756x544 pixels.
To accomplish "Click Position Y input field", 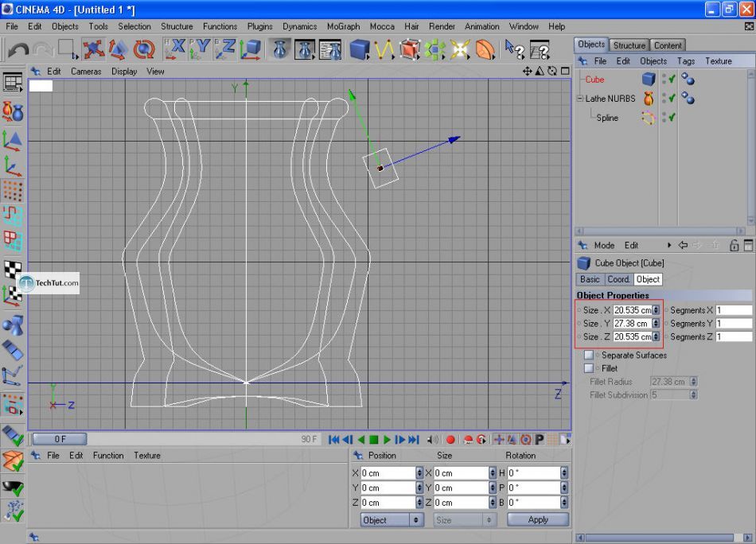I will coord(388,488).
